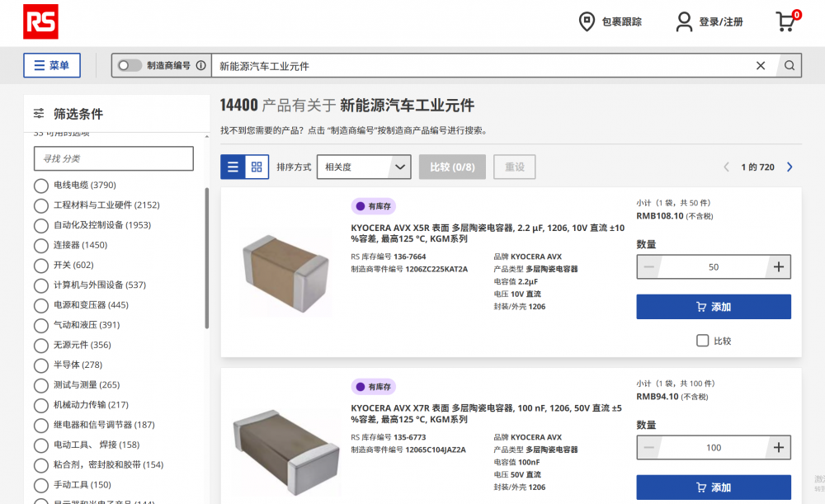
Task: Increase quantity for the 100-piece item
Action: tap(779, 448)
